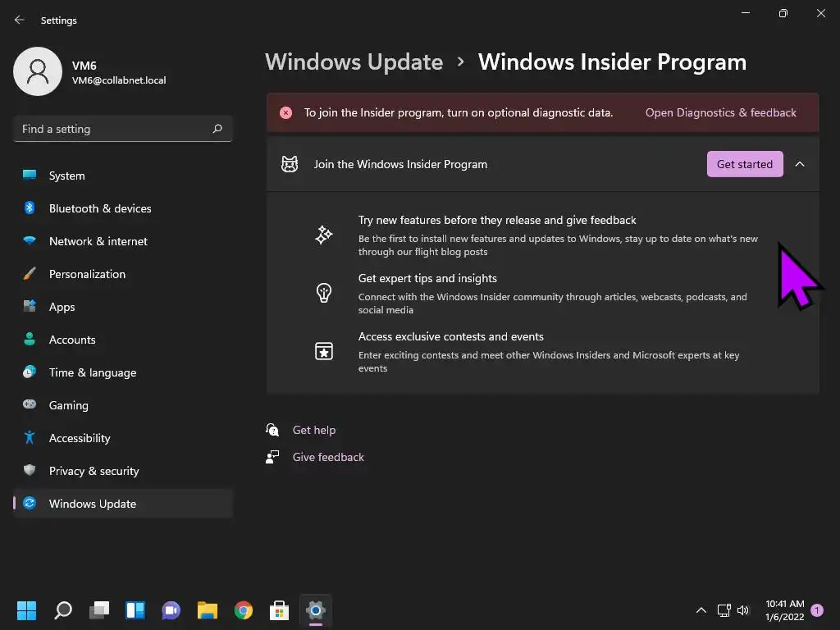Select Network & internet in sidebar
The image size is (840, 630).
pyautogui.click(x=123, y=240)
